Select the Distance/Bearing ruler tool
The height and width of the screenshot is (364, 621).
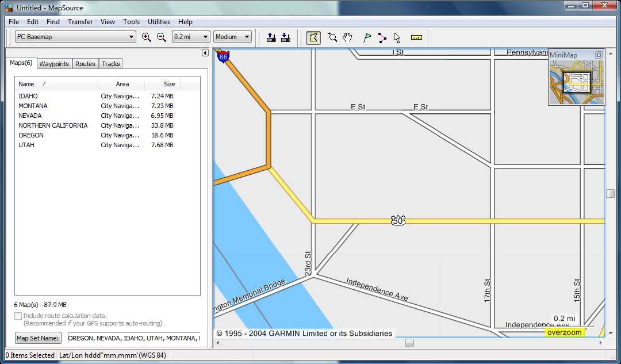coord(416,37)
